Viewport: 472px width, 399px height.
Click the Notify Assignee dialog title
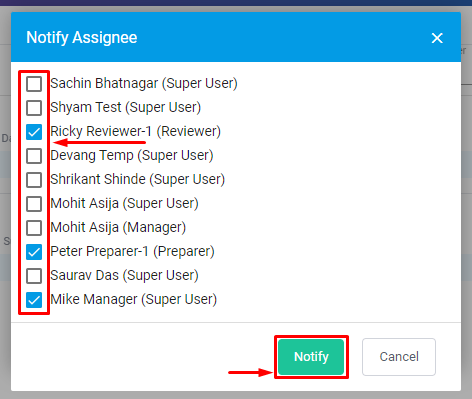click(82, 38)
